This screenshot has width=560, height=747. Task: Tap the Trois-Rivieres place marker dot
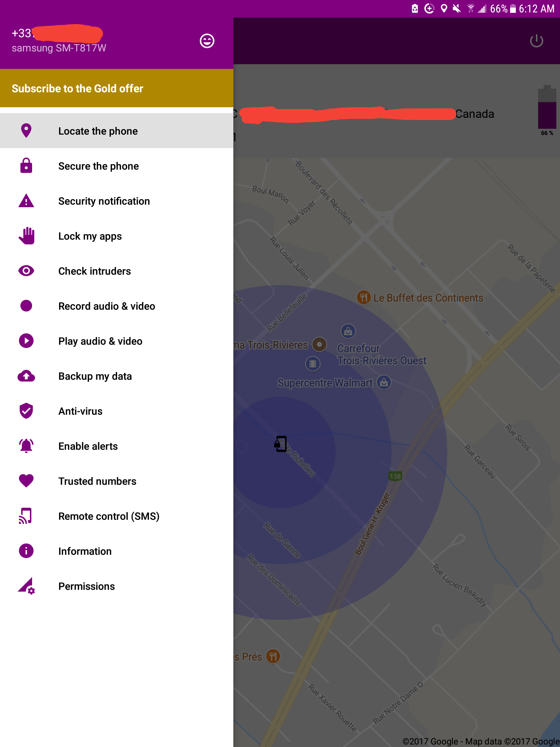point(319,344)
